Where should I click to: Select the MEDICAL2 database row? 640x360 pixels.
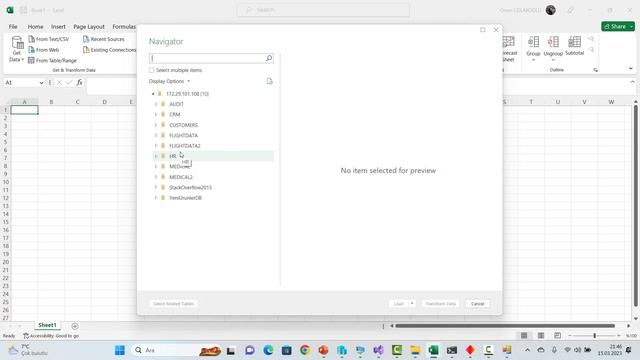(x=213, y=177)
